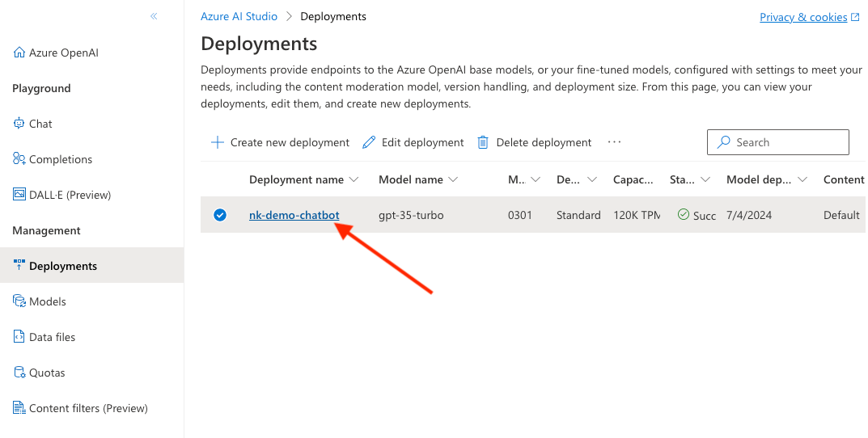
Task: Open the more options ellipsis menu
Action: 614,141
